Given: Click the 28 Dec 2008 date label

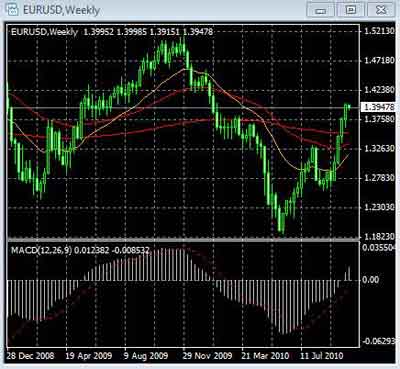Looking at the screenshot, I should [x=30, y=356].
